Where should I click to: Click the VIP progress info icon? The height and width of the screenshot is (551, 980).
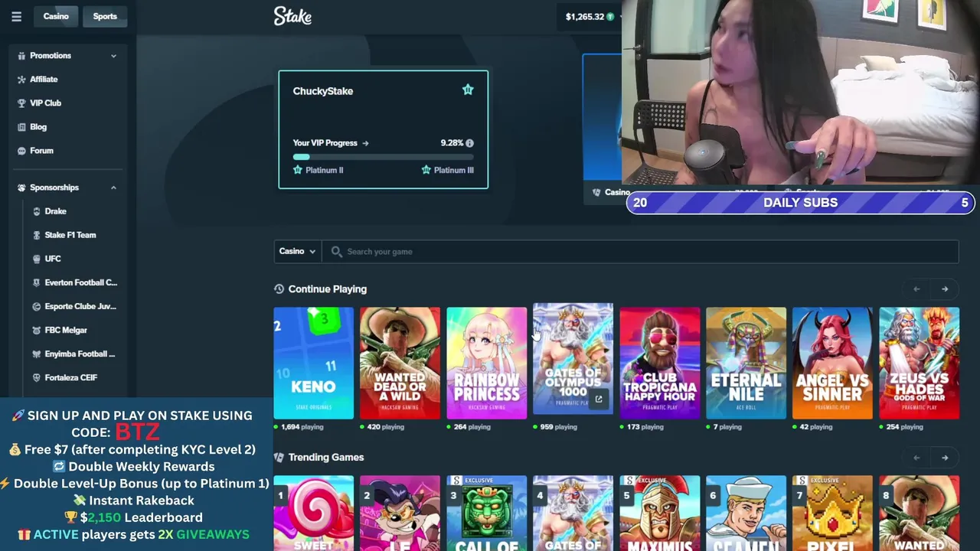469,143
